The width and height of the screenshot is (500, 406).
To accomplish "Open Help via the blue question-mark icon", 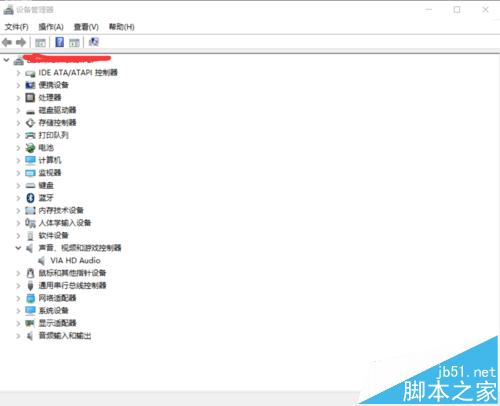I will click(60, 42).
